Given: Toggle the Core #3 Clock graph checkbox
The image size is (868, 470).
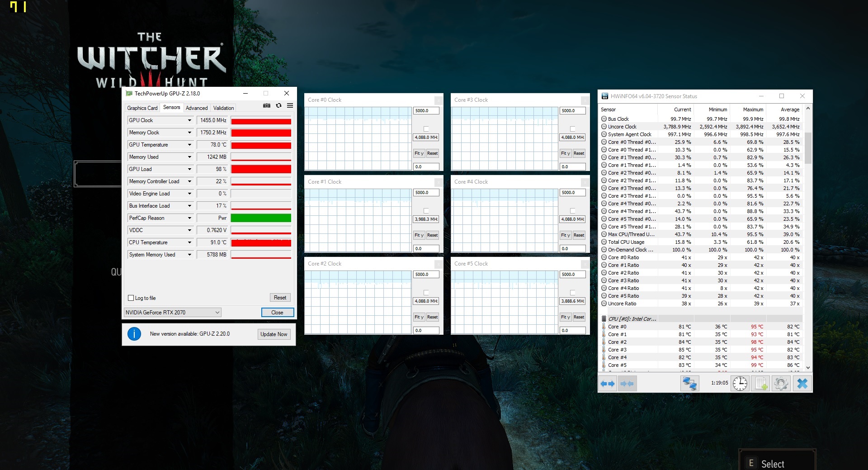Looking at the screenshot, I should coord(572,129).
